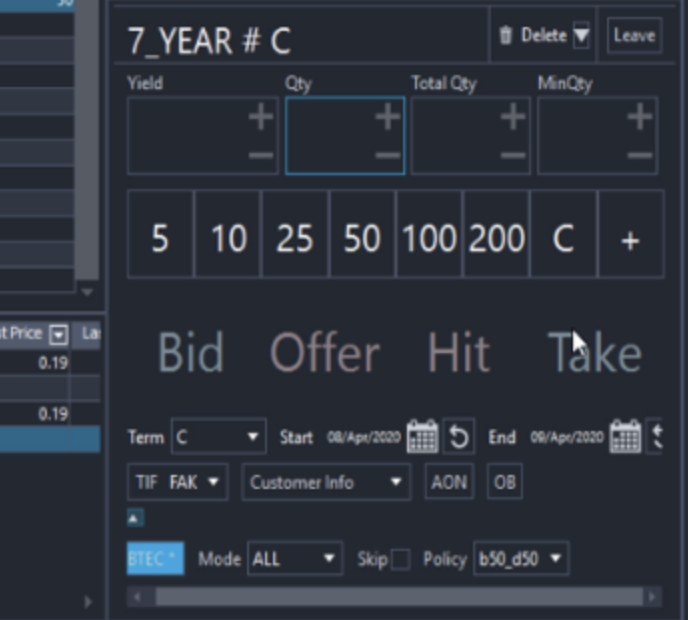Viewport: 688px width, 620px height.
Task: Toggle the OB option
Action: pos(505,482)
